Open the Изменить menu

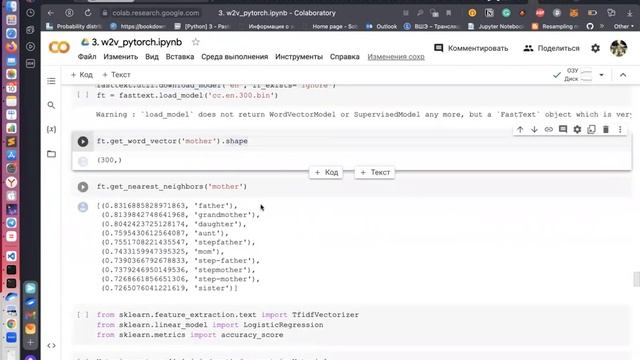(x=121, y=57)
